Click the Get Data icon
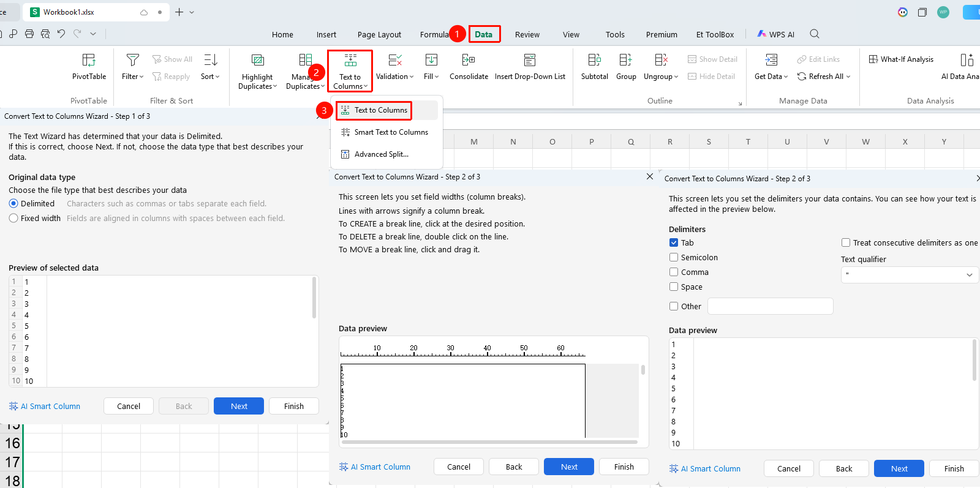The width and height of the screenshot is (980, 488). pyautogui.click(x=771, y=60)
